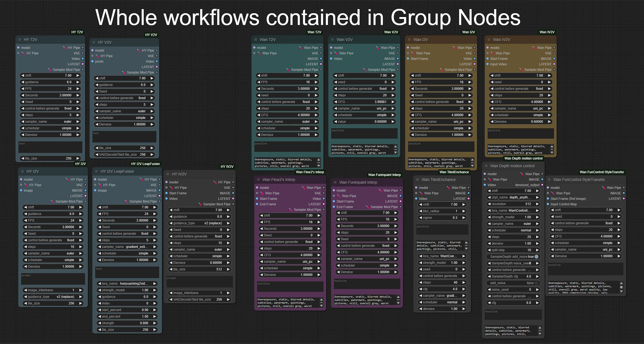This screenshot has height=344, width=644.
Task: Open scheduler normal combo in Wan TiledEnchance
Action: (442, 302)
